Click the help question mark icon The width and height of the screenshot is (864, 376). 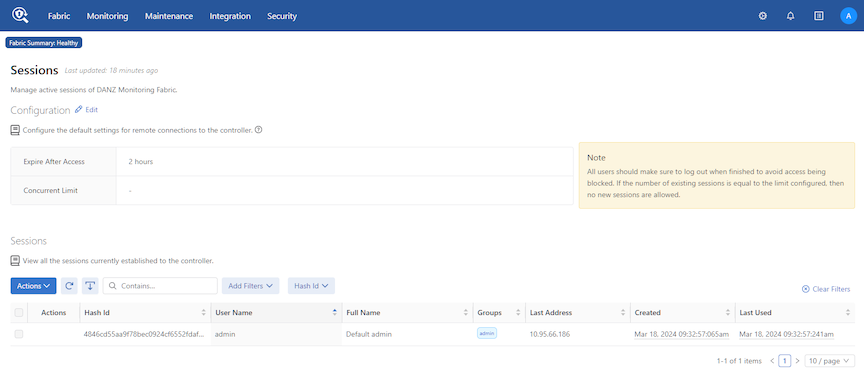[258, 130]
